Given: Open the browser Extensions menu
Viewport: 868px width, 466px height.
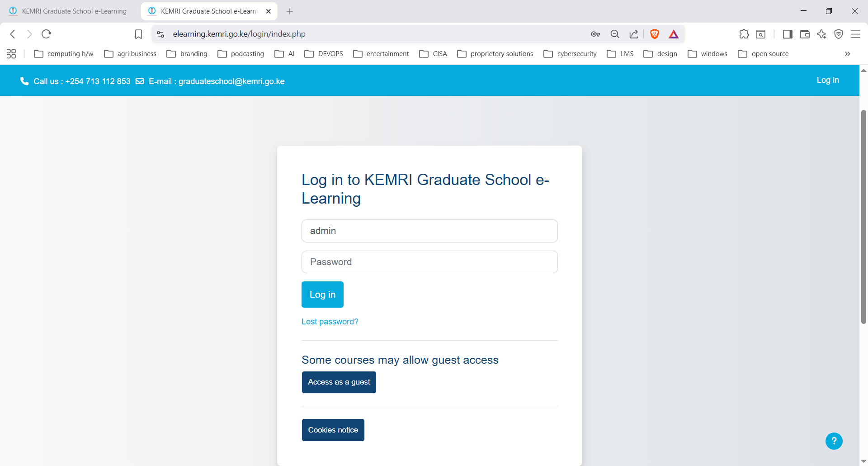Looking at the screenshot, I should pos(744,34).
